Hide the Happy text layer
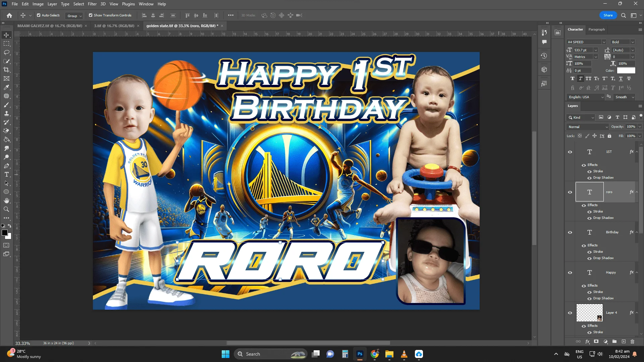Viewport: 644px width, 362px height. click(x=570, y=273)
